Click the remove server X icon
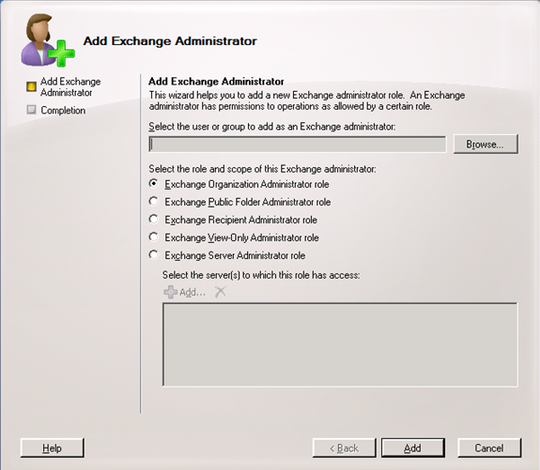540x470 pixels. point(220,292)
